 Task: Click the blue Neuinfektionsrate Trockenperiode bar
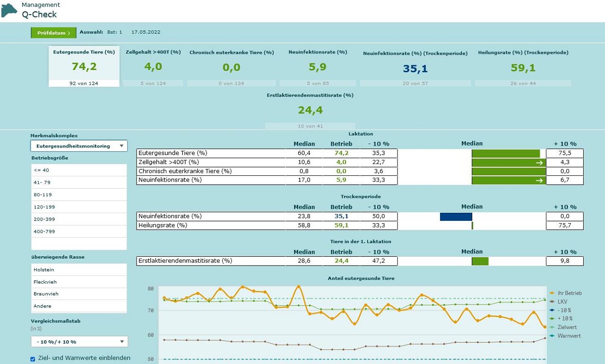pos(456,217)
